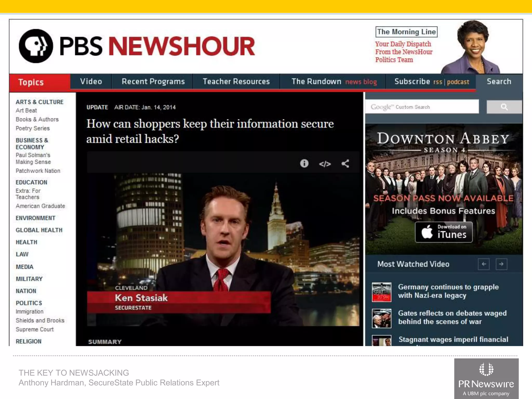Open Gates reflects video thumbnail
The height and width of the screenshot is (399, 532).
(381, 318)
